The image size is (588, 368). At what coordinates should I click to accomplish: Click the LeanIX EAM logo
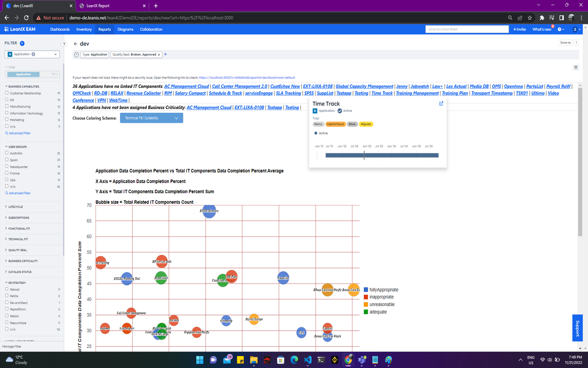[20, 29]
